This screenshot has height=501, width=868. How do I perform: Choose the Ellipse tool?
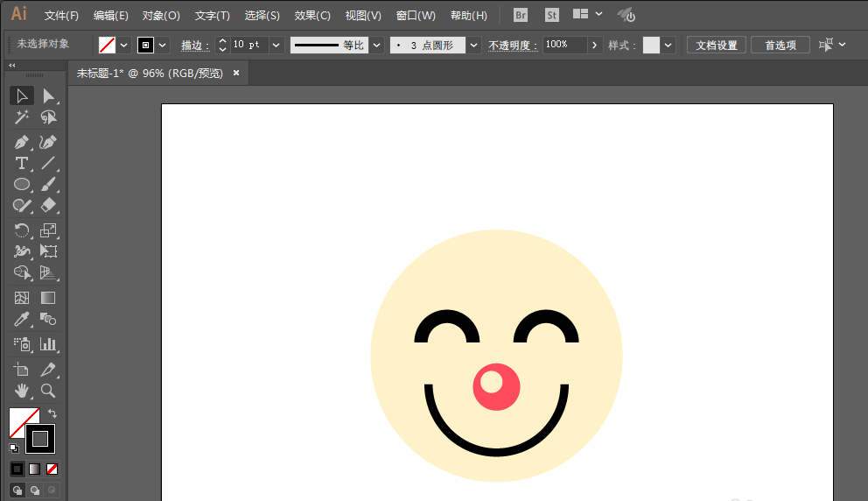[x=22, y=185]
